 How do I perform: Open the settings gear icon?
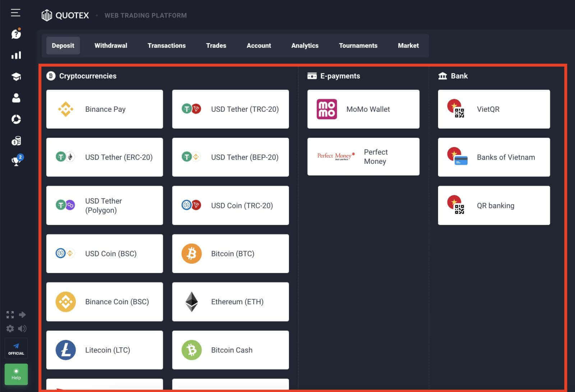[10, 328]
